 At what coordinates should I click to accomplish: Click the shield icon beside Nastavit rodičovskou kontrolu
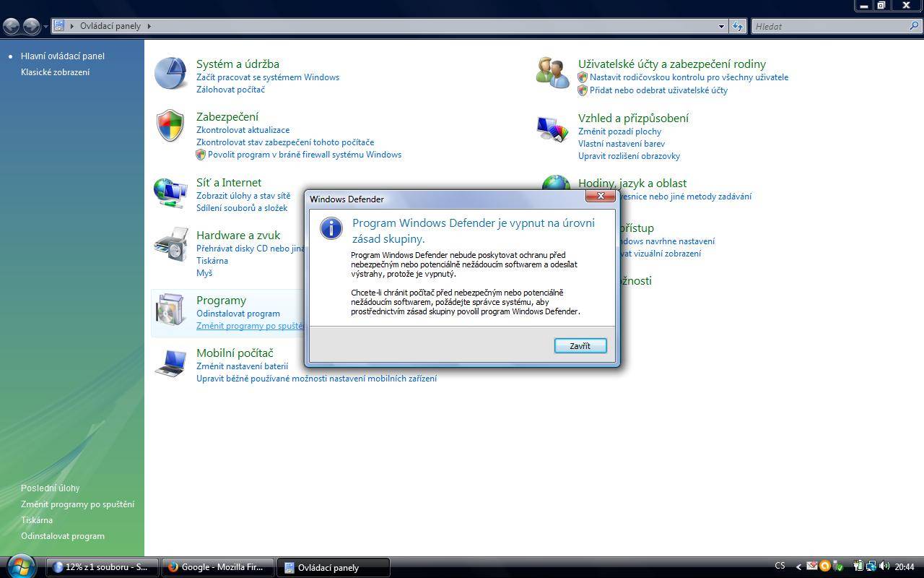583,77
